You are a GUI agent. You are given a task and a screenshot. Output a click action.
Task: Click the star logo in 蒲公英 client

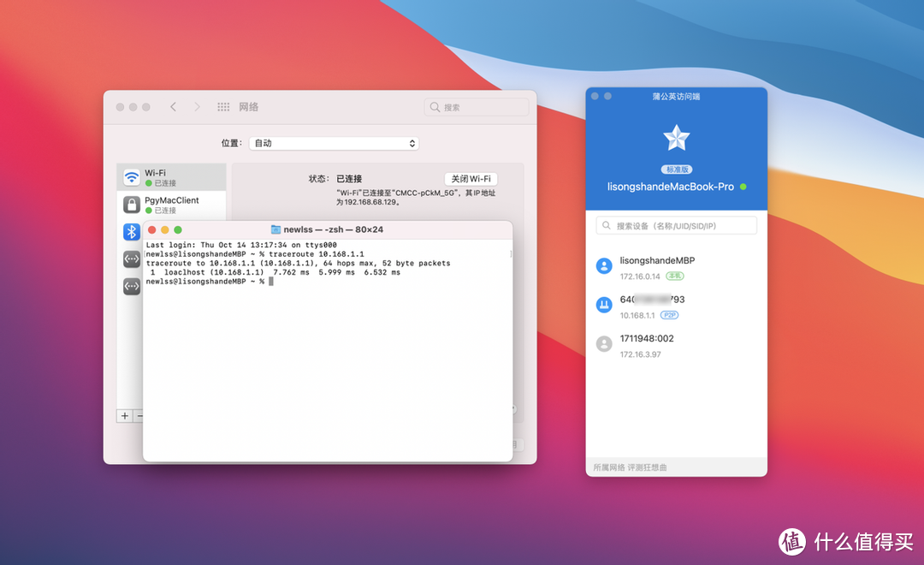677,138
